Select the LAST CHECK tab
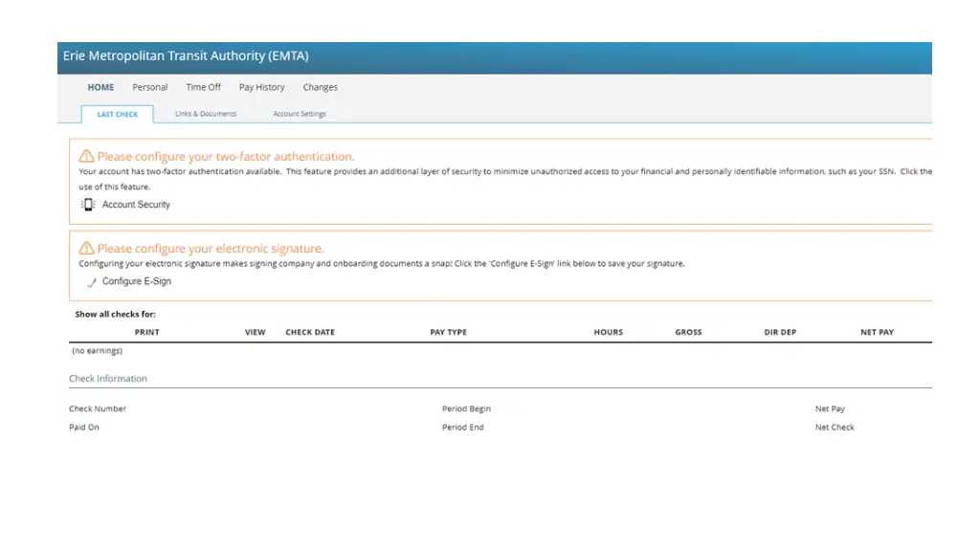980x551 pixels. pyautogui.click(x=118, y=115)
